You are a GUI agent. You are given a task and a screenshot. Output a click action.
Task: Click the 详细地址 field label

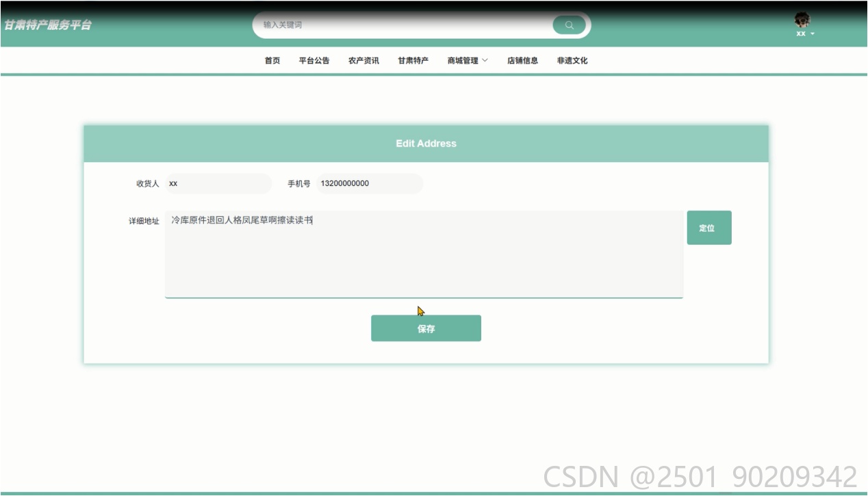[x=144, y=221]
